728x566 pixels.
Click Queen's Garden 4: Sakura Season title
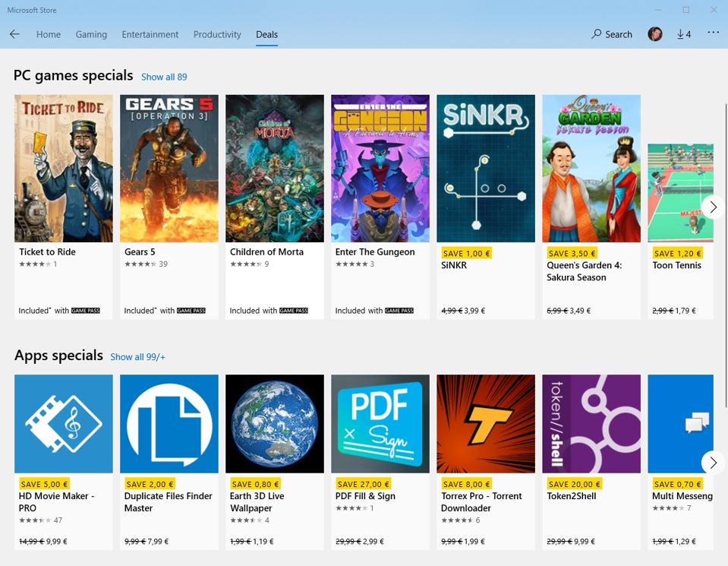click(x=584, y=271)
